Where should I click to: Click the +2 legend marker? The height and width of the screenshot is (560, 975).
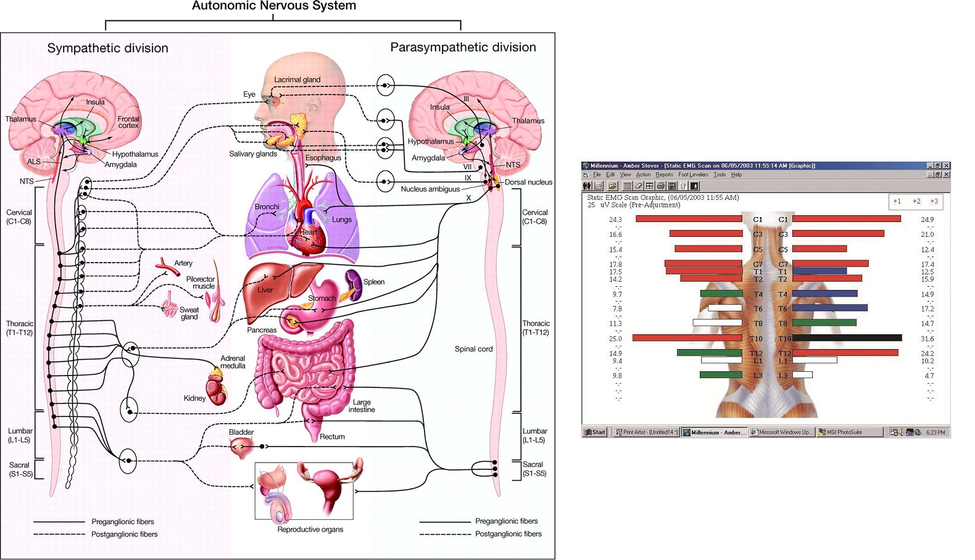[916, 201]
